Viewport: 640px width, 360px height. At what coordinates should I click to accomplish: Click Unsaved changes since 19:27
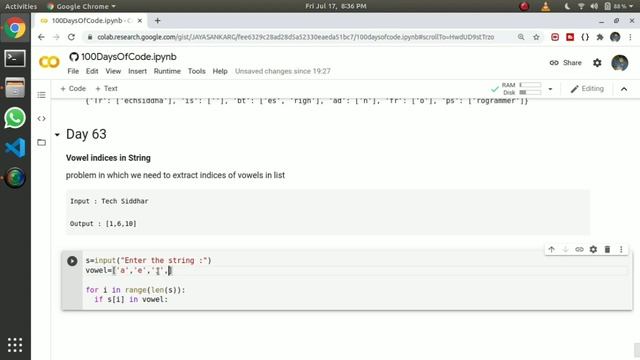tap(282, 71)
